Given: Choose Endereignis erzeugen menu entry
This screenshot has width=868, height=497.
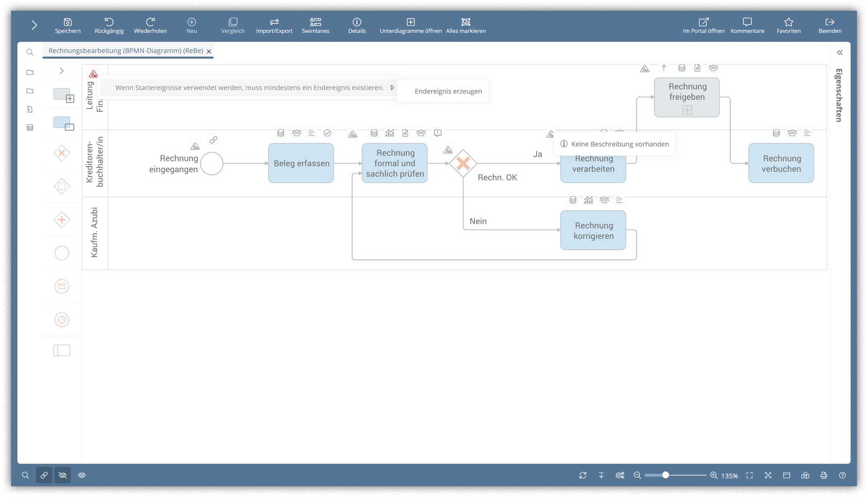Looking at the screenshot, I should coord(448,91).
